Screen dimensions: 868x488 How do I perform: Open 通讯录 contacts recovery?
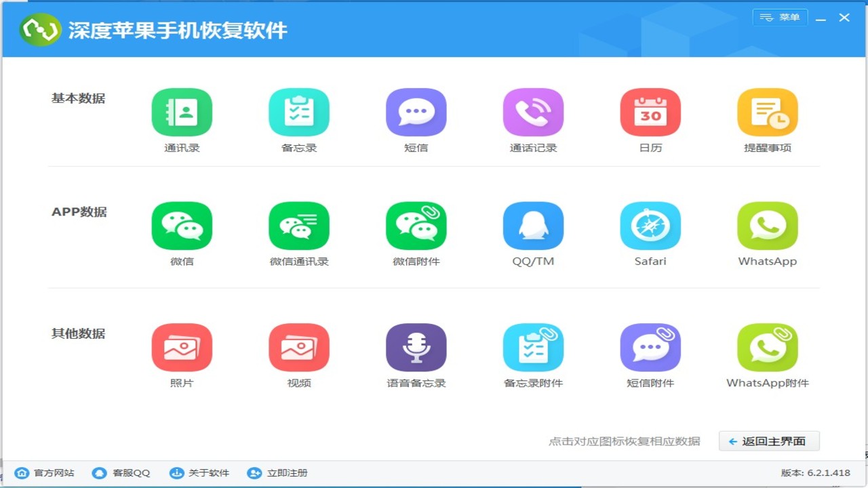(x=182, y=112)
